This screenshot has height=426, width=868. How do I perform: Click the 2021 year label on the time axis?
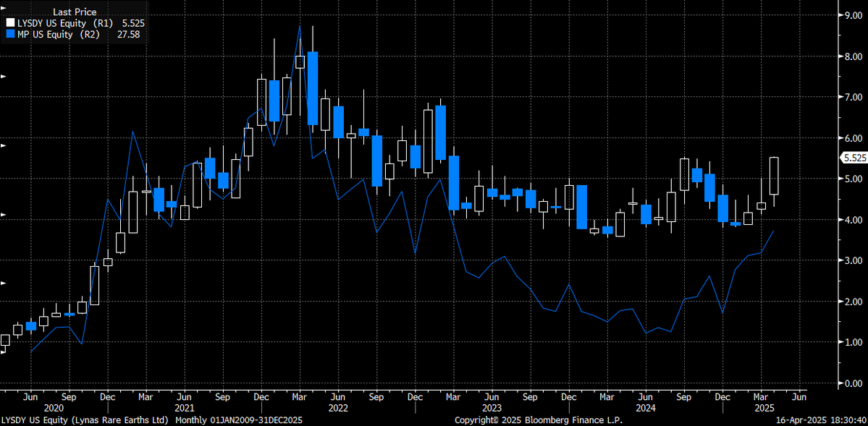pos(185,409)
